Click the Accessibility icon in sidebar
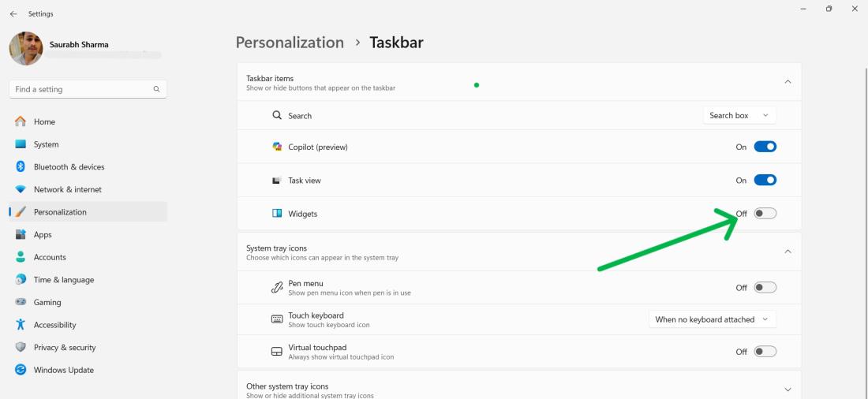 coord(21,325)
